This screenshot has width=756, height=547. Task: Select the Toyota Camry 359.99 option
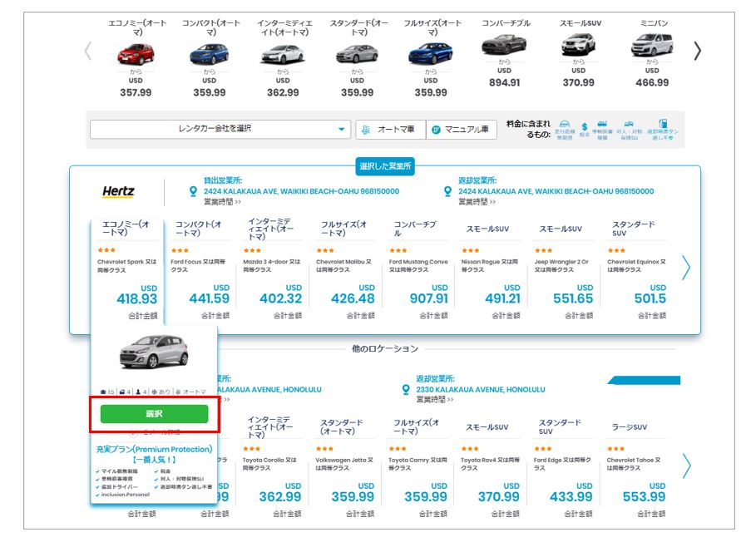click(418, 467)
